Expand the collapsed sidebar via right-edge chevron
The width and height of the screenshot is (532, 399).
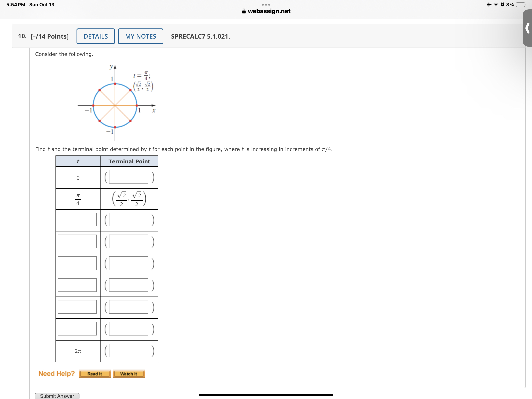pos(528,28)
